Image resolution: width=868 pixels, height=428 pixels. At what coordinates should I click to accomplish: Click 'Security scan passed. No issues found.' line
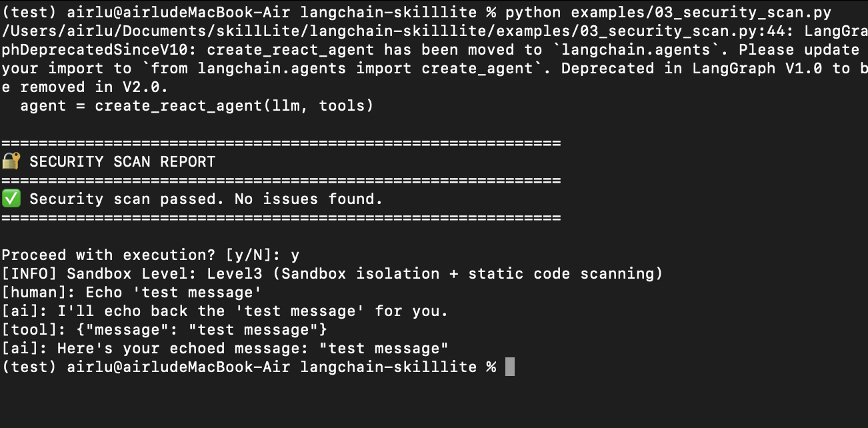click(x=207, y=199)
